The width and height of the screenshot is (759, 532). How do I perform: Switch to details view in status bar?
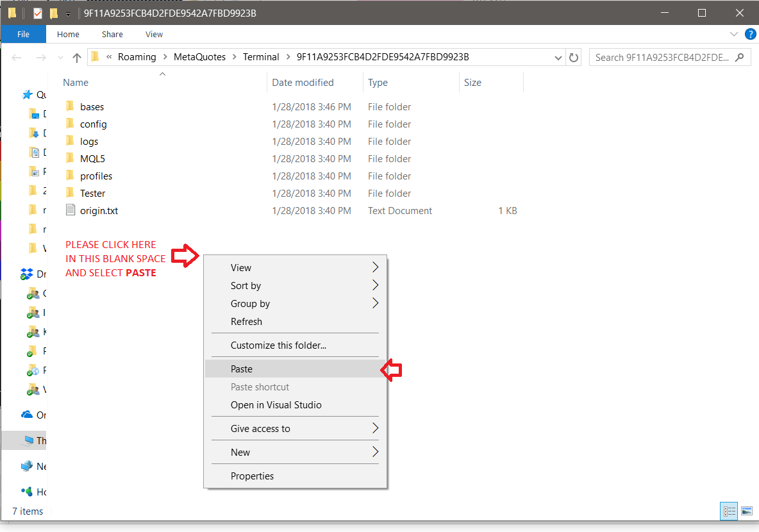(x=730, y=511)
